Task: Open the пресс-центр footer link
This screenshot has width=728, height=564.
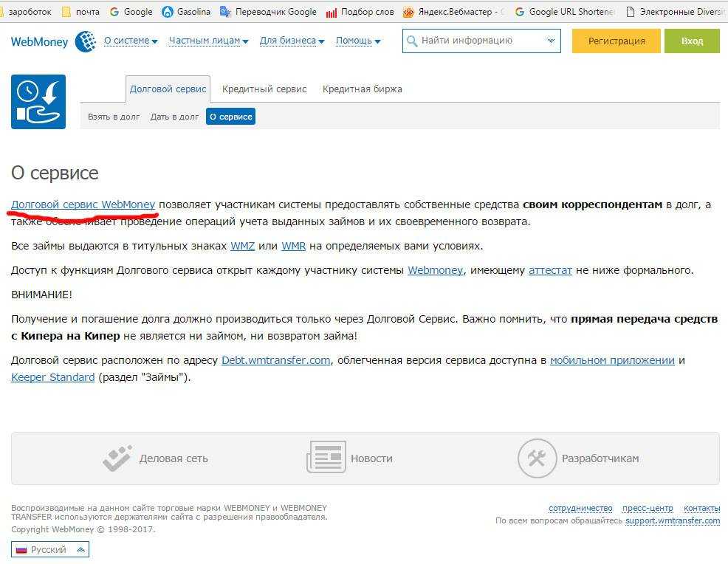Action: (648, 509)
